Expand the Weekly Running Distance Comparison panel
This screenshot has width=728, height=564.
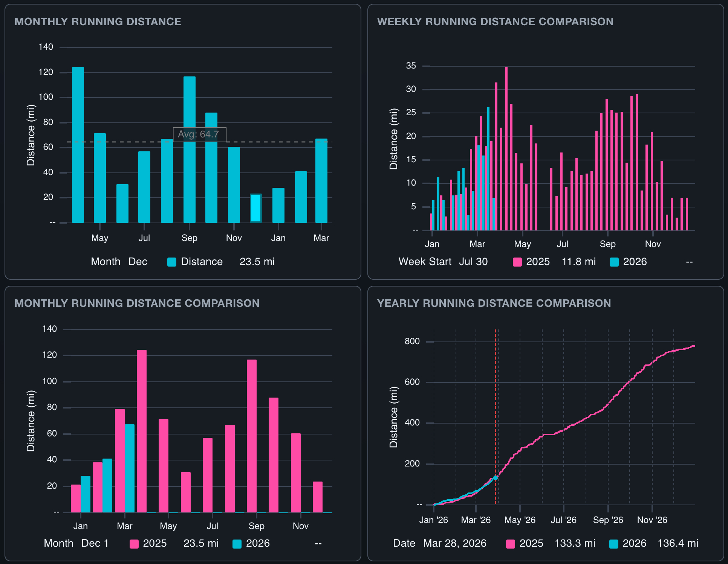(496, 21)
